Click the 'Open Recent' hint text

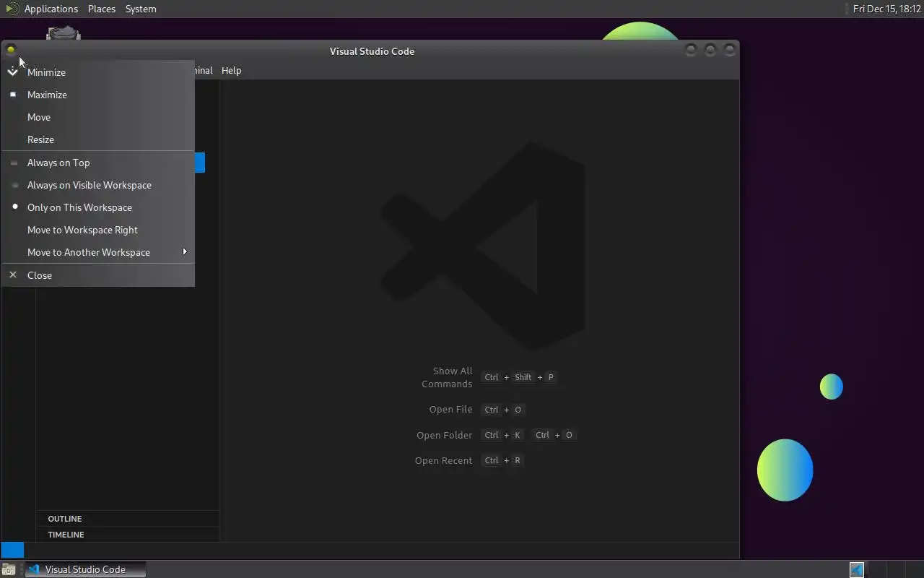[x=443, y=460]
